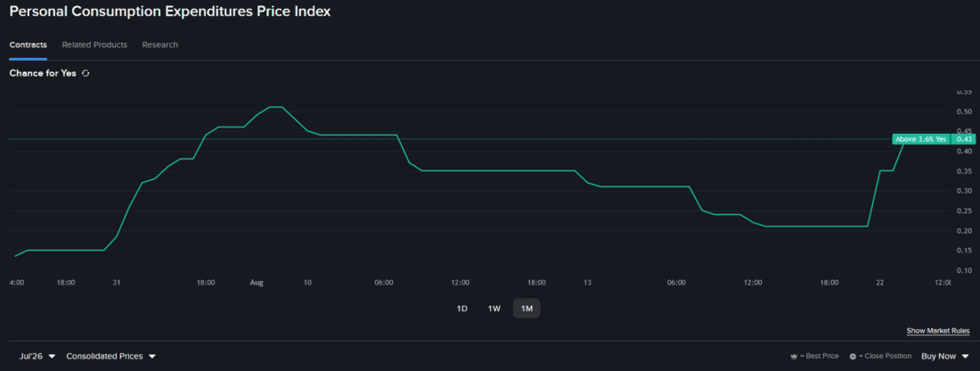The width and height of the screenshot is (980, 371).
Task: Switch to the Contracts tab
Action: pos(29,45)
